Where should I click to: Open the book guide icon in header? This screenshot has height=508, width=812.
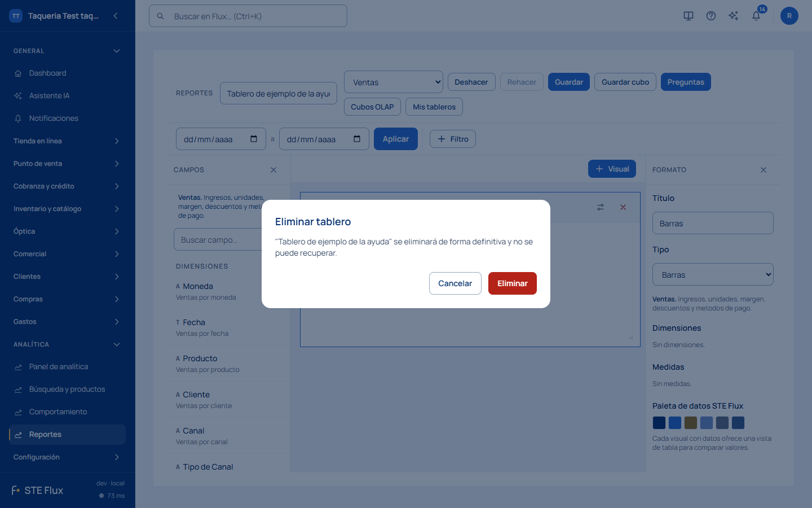click(689, 16)
